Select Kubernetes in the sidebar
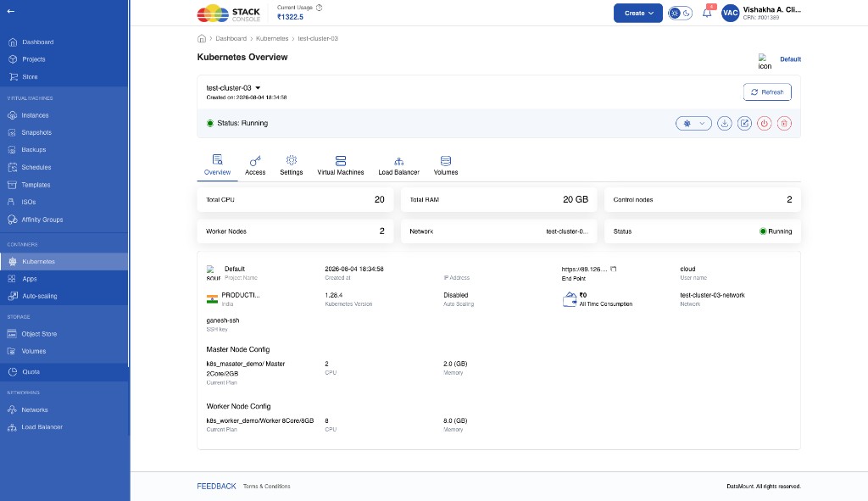 click(x=64, y=261)
